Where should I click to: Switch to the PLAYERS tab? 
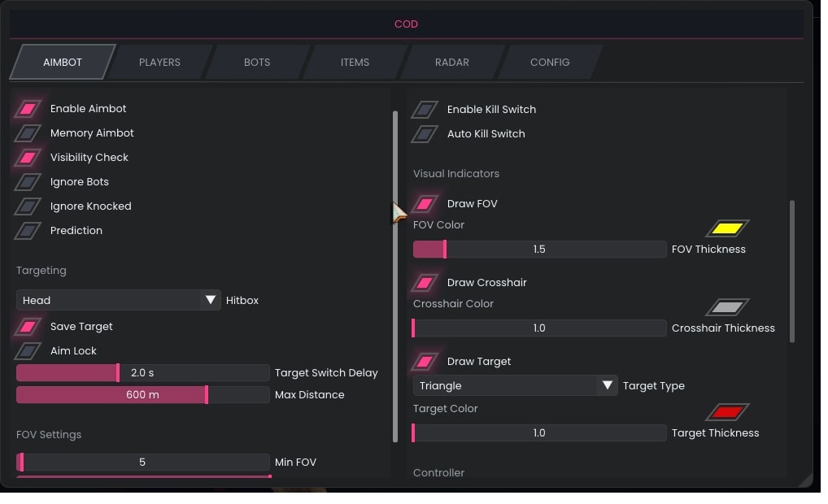(159, 63)
